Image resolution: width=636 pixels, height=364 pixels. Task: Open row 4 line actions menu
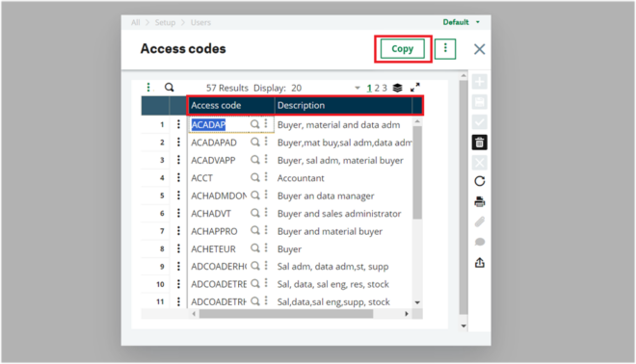pyautogui.click(x=178, y=177)
